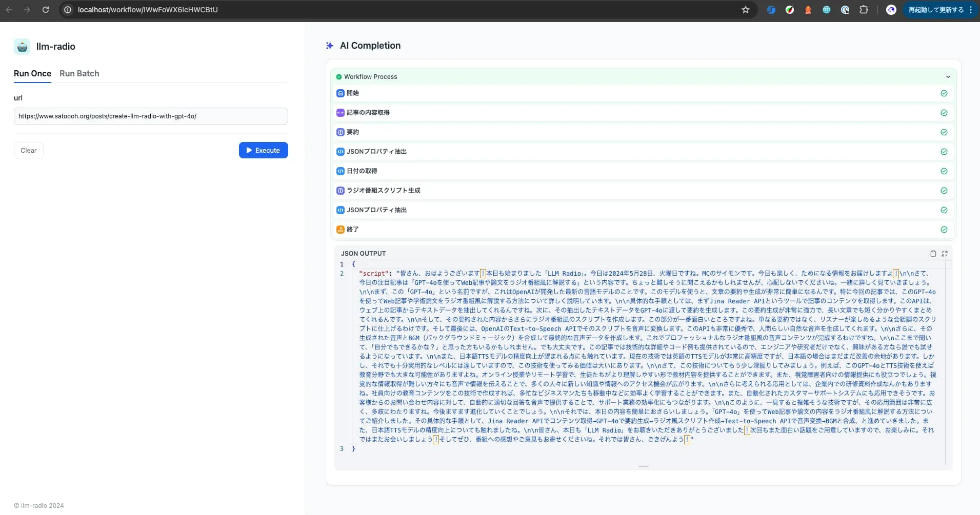Screen dimensions: 980x515
Task: Click the ラジオ番組スクリプト生成 LLM node icon
Action: tap(341, 191)
